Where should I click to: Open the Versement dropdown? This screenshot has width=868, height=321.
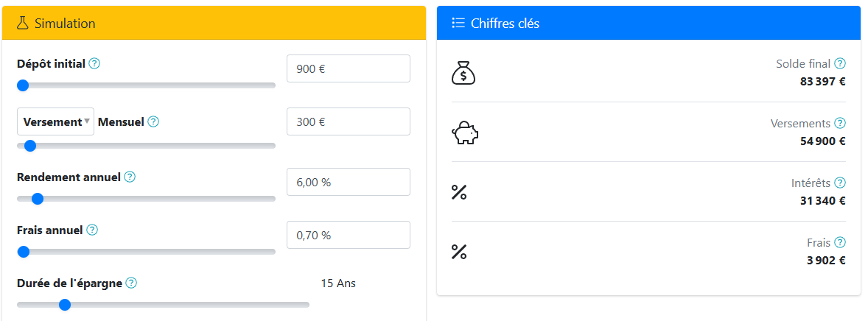55,121
